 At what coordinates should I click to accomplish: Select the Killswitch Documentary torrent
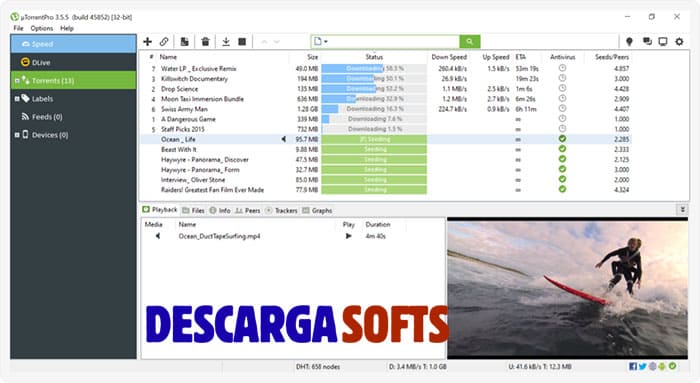click(x=194, y=79)
